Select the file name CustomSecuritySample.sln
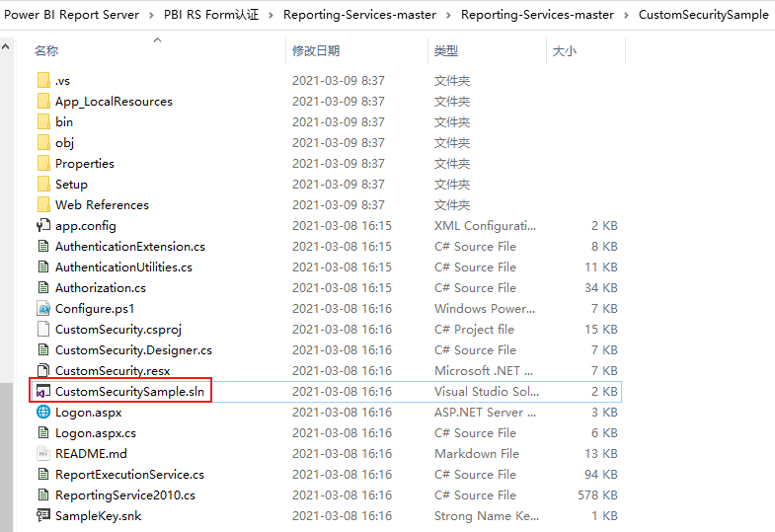This screenshot has width=775, height=532. point(129,391)
